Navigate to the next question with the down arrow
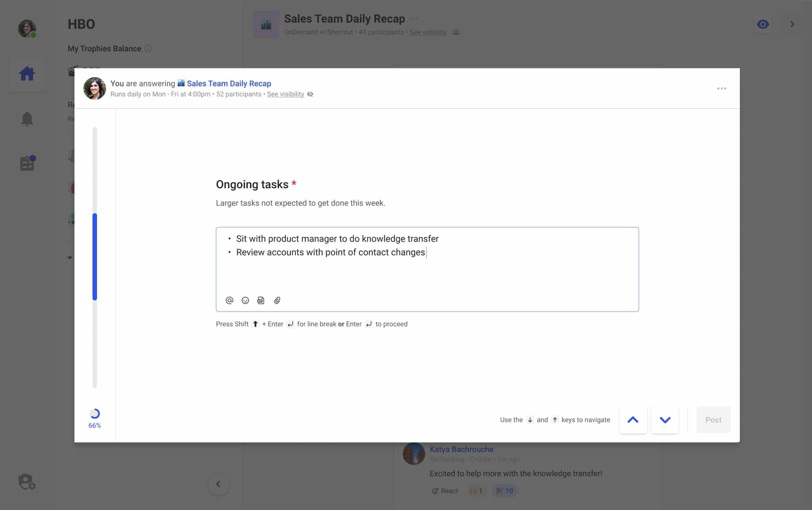The width and height of the screenshot is (812, 510). click(665, 420)
